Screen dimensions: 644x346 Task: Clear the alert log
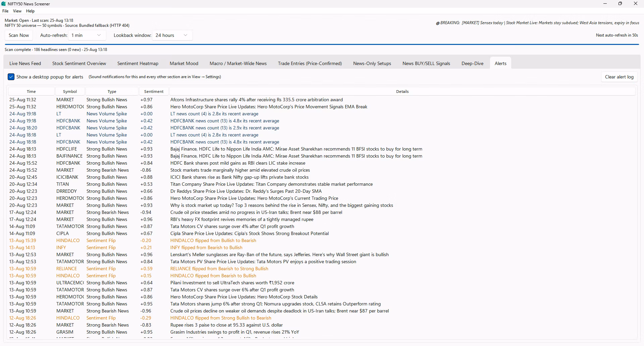click(x=619, y=77)
